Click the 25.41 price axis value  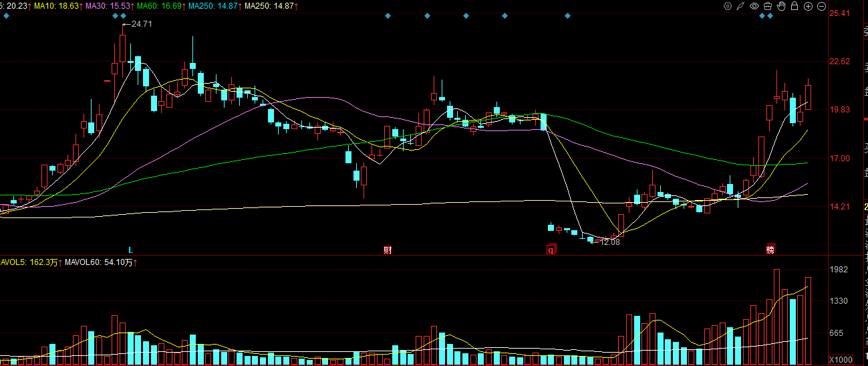tap(839, 13)
